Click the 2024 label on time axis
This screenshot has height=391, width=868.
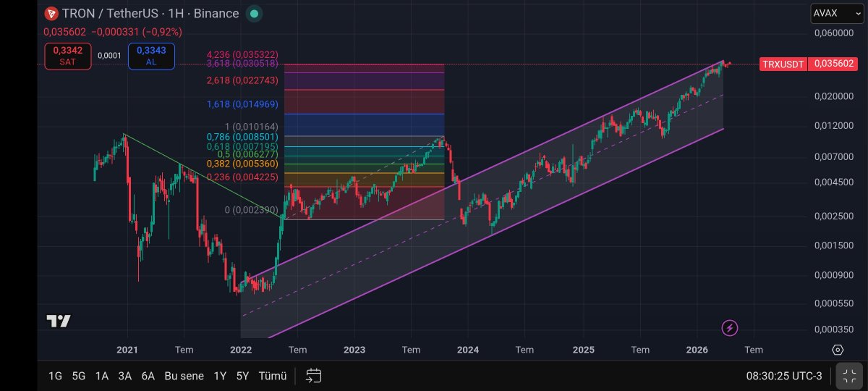pyautogui.click(x=468, y=350)
